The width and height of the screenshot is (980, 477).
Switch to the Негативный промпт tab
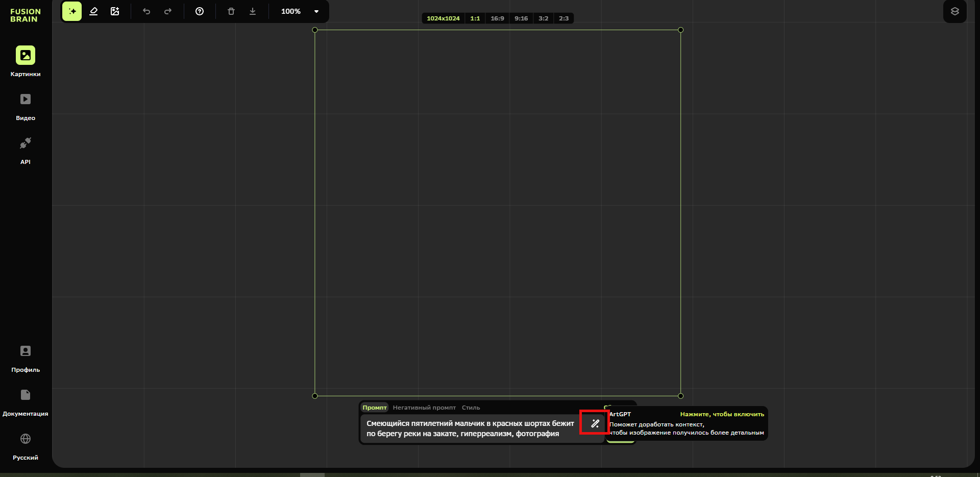pyautogui.click(x=424, y=408)
